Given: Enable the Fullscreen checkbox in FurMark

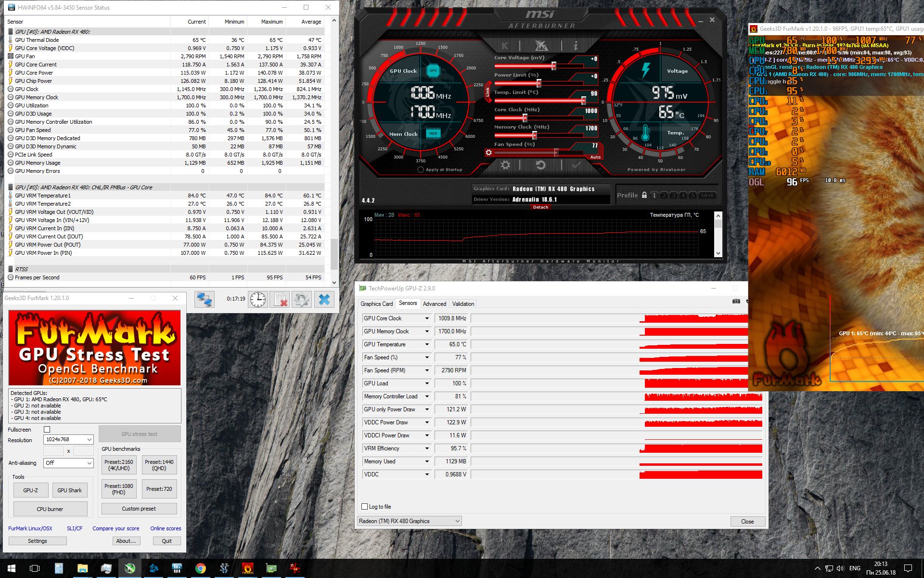Looking at the screenshot, I should [x=47, y=429].
